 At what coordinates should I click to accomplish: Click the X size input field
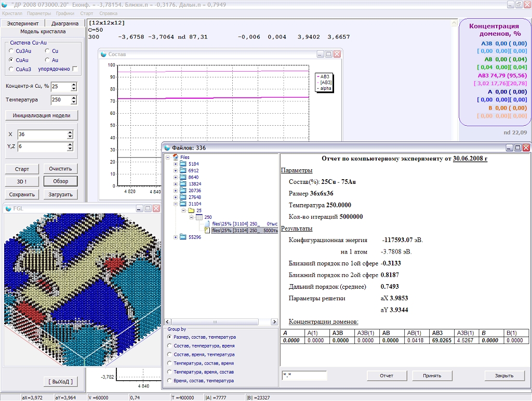[x=43, y=135]
